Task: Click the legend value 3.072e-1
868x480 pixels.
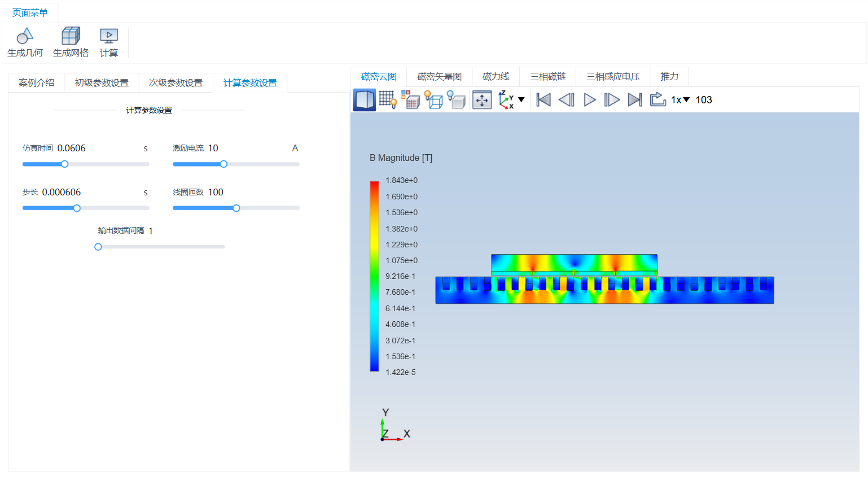Action: coord(401,341)
